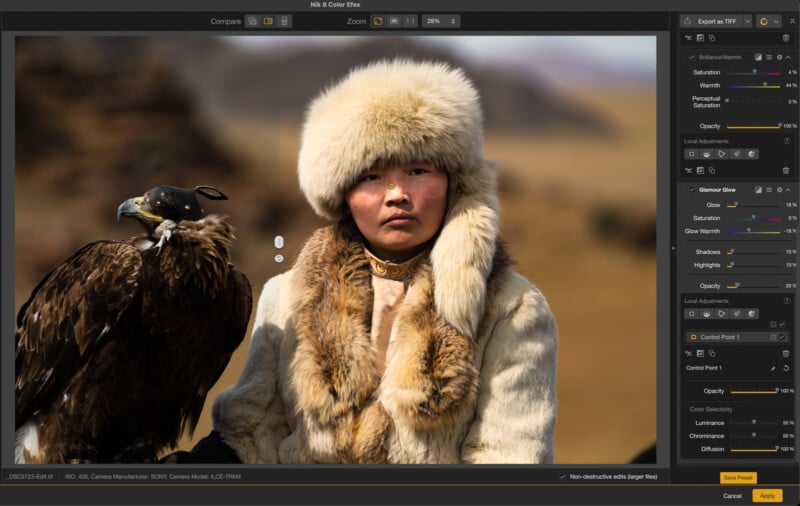This screenshot has width=800, height=506.
Task: Disable the Brilliance/Warmth filter checkbox
Action: click(x=691, y=57)
